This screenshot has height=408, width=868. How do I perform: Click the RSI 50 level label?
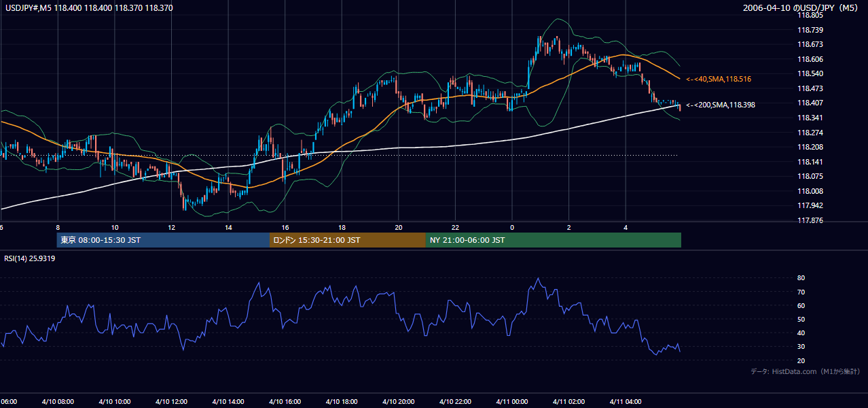tap(801, 319)
